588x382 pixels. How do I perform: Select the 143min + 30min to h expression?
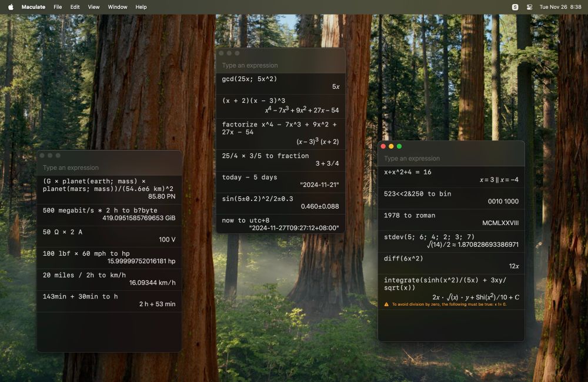(x=80, y=297)
